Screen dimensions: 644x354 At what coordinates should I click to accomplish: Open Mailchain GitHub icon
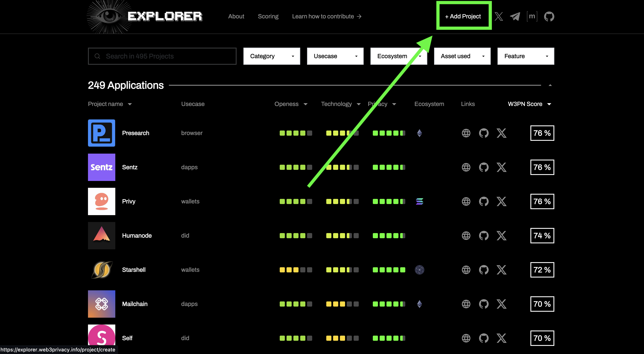coord(484,304)
